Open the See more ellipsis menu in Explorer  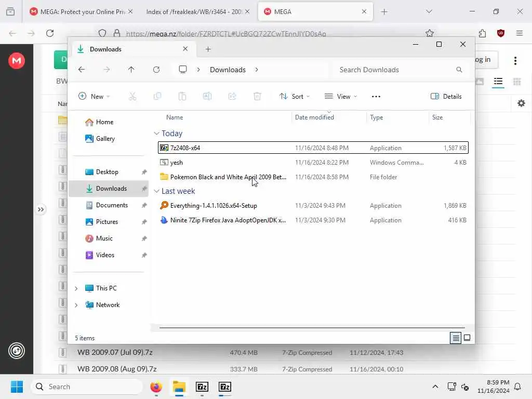coord(376,97)
